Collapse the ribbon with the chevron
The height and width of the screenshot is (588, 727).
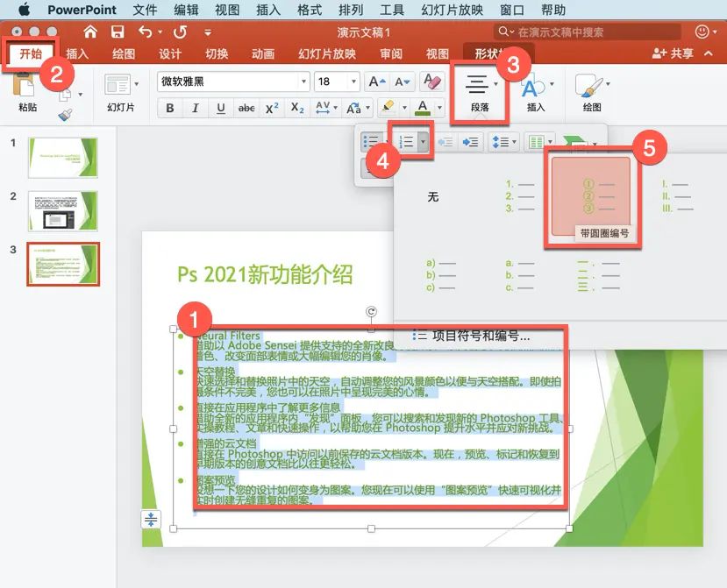pos(708,53)
